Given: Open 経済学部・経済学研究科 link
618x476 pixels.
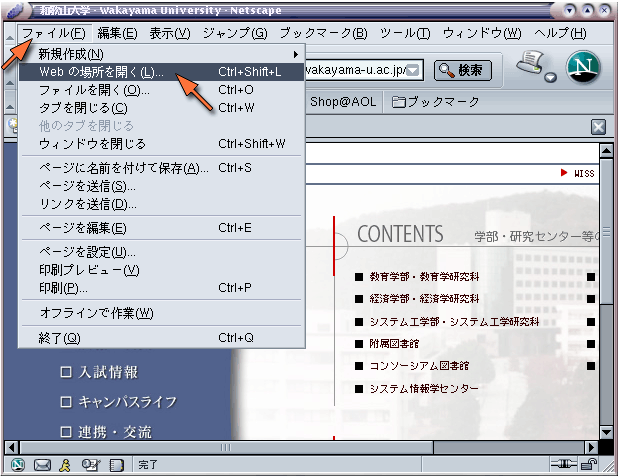Looking at the screenshot, I should [x=424, y=299].
